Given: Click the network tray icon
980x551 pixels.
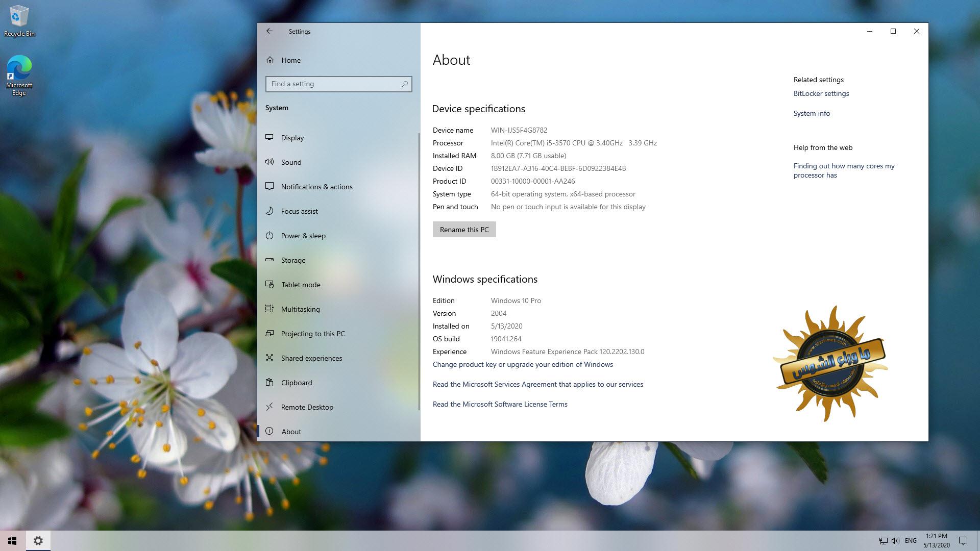Looking at the screenshot, I should (883, 541).
